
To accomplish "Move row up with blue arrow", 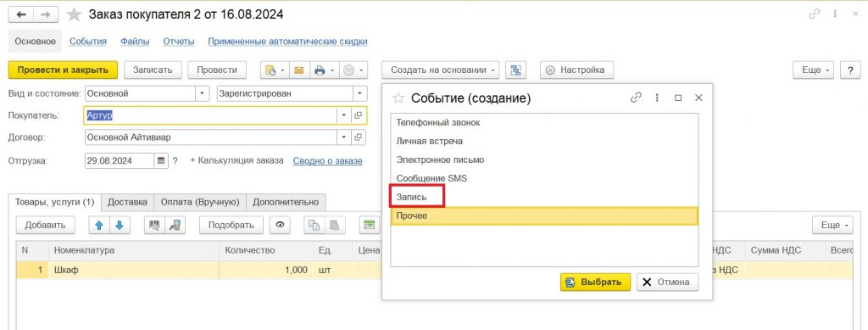I will click(x=100, y=225).
